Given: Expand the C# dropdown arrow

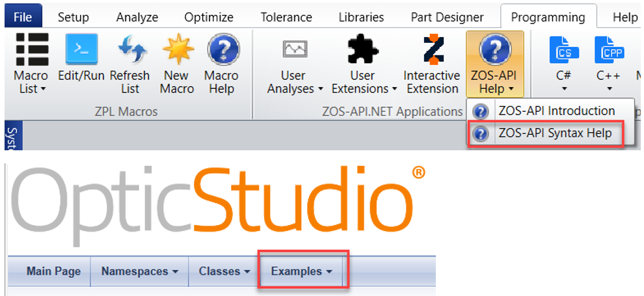Looking at the screenshot, I should [564, 89].
